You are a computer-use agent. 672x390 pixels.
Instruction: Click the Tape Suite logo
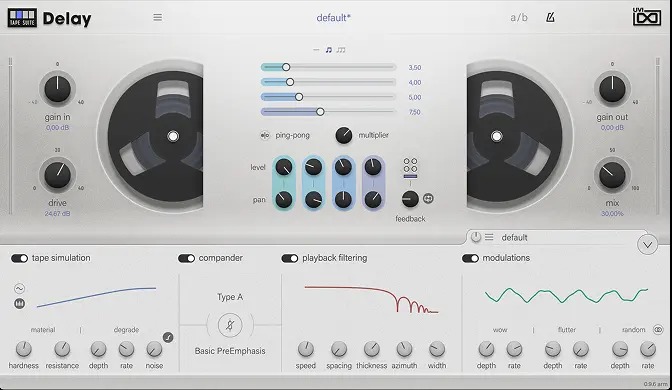point(22,18)
